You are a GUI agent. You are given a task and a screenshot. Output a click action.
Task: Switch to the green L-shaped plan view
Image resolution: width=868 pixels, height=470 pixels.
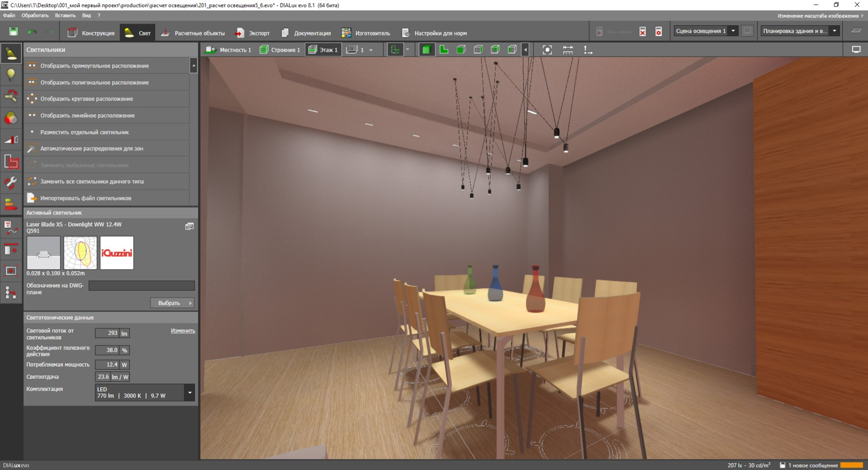(444, 50)
